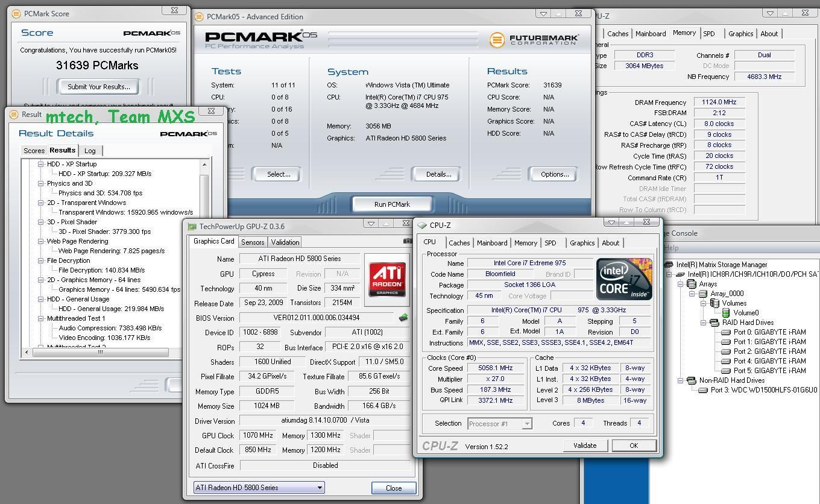Click the CPU-Z title bar diamond icon
The image size is (820, 504).
click(422, 225)
